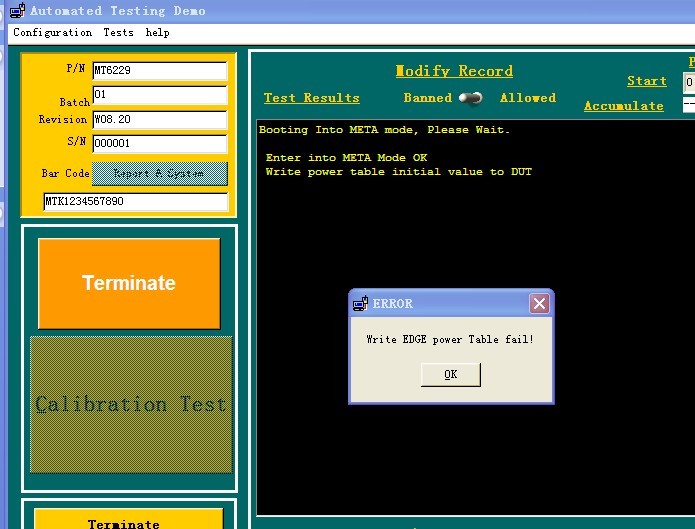Viewport: 695px width, 529px height.
Task: Open the Test Results link
Action: 312,98
